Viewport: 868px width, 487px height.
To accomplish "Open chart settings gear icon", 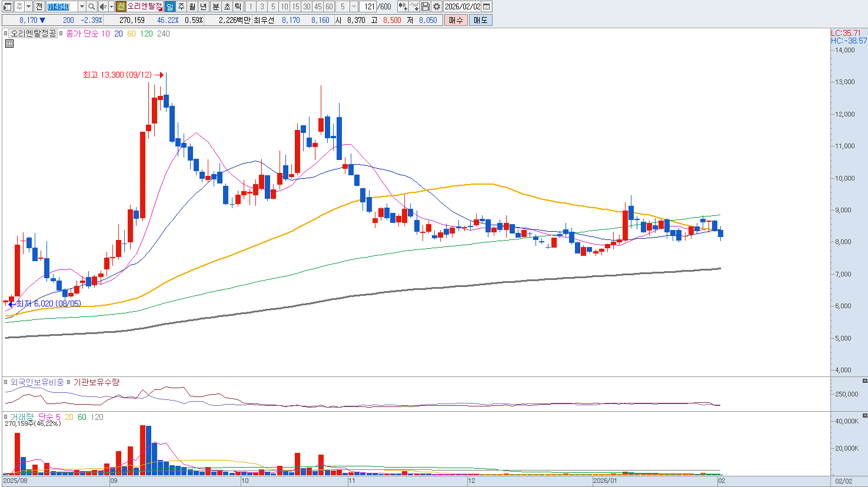I will (x=436, y=6).
